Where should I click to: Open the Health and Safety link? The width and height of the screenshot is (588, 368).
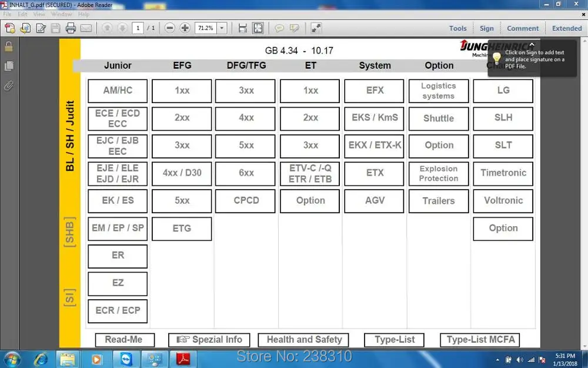303,340
